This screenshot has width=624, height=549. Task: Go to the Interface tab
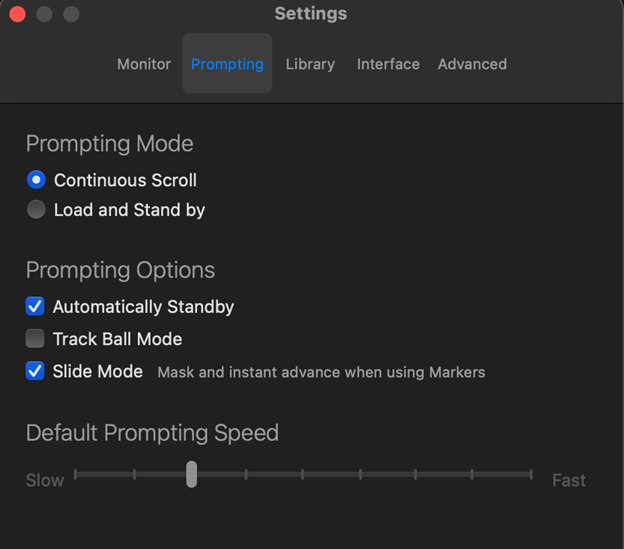[388, 64]
